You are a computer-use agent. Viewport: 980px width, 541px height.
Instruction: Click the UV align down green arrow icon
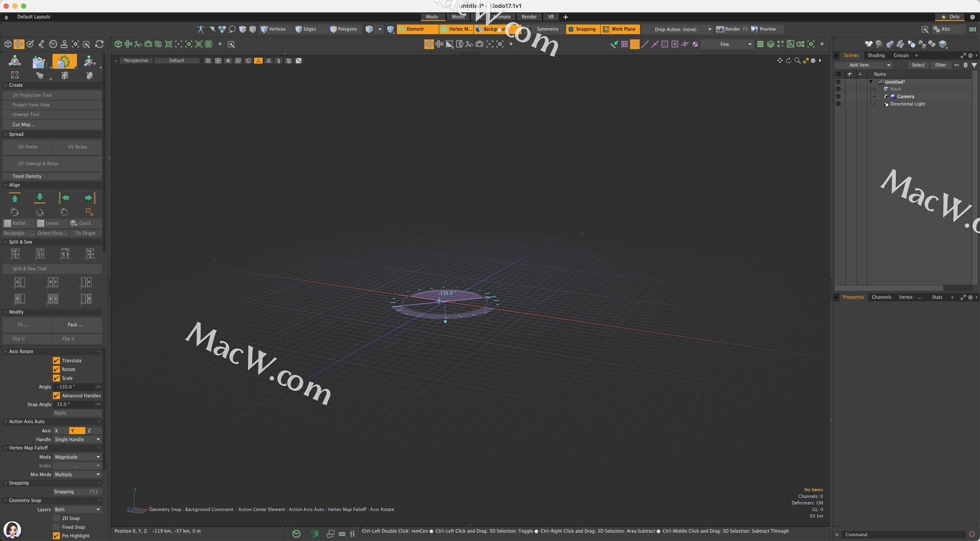40,198
